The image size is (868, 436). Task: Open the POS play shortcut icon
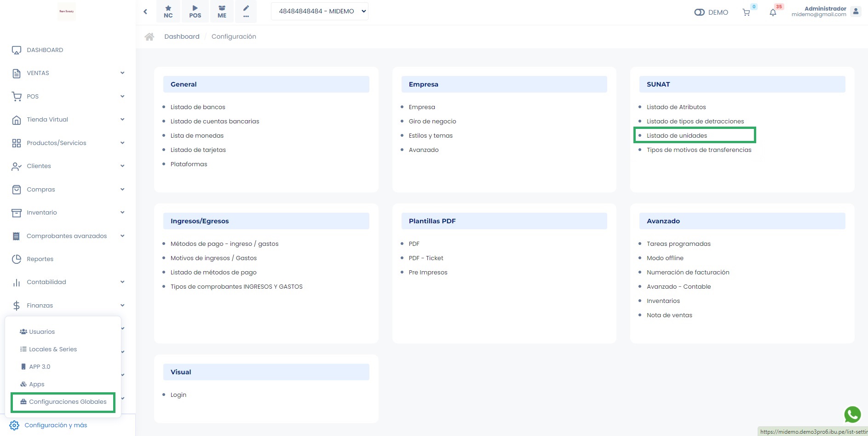(195, 12)
